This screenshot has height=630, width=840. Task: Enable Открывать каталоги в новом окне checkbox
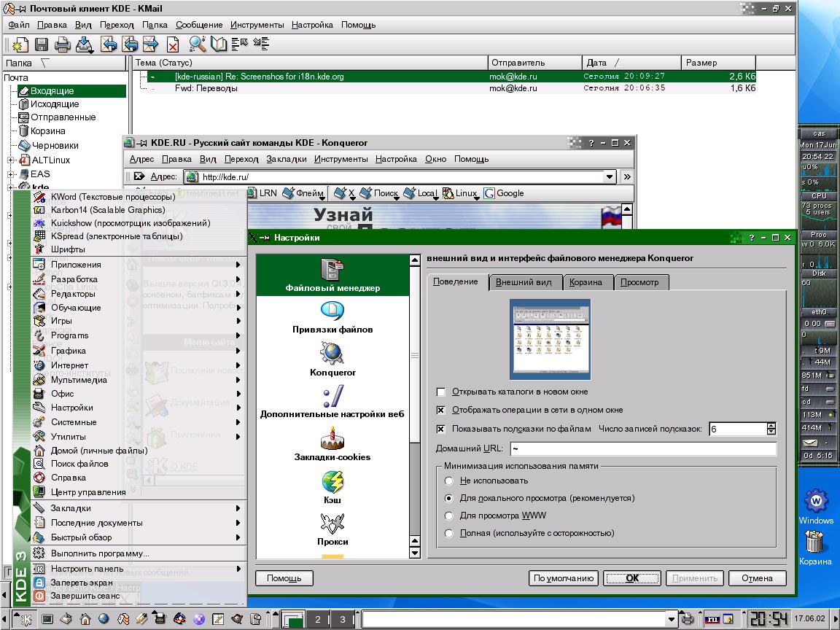coord(440,392)
